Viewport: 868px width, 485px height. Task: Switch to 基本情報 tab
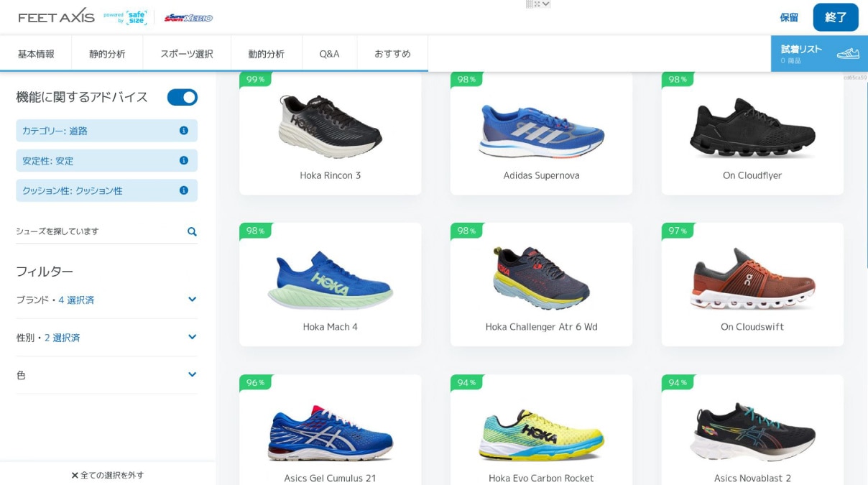(36, 54)
